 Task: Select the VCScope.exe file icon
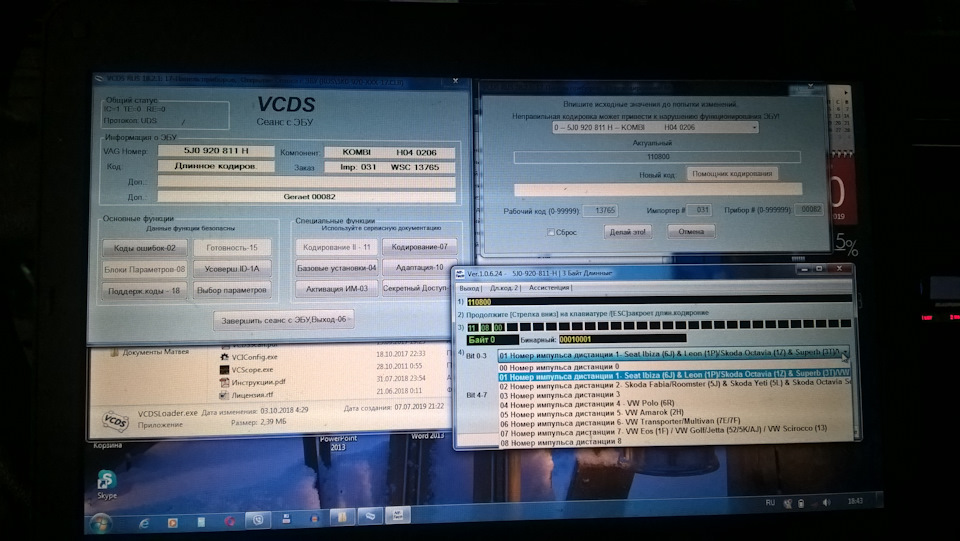click(224, 370)
